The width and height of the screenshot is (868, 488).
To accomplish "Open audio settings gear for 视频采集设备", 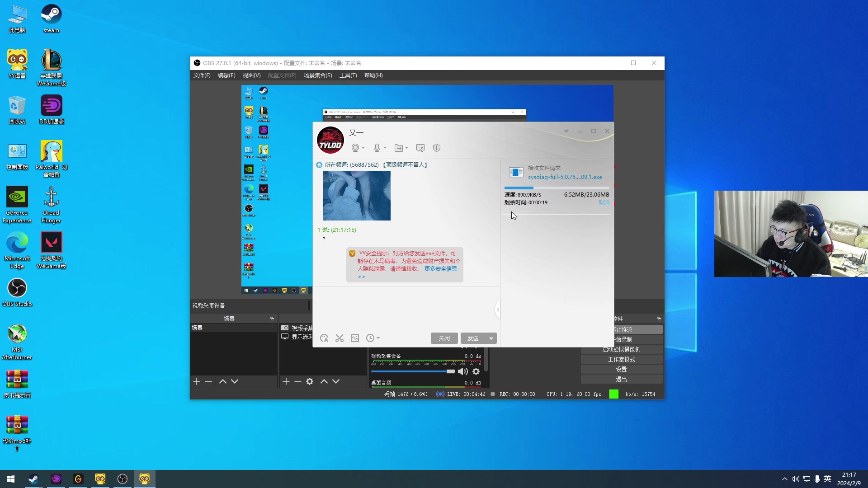I will point(476,371).
